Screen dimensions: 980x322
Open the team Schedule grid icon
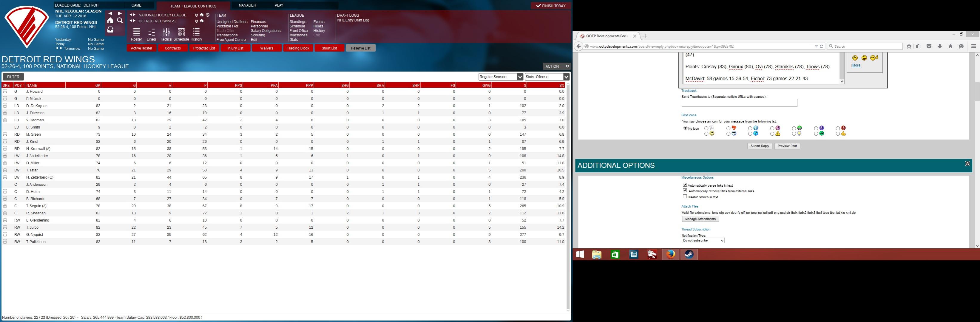(181, 32)
